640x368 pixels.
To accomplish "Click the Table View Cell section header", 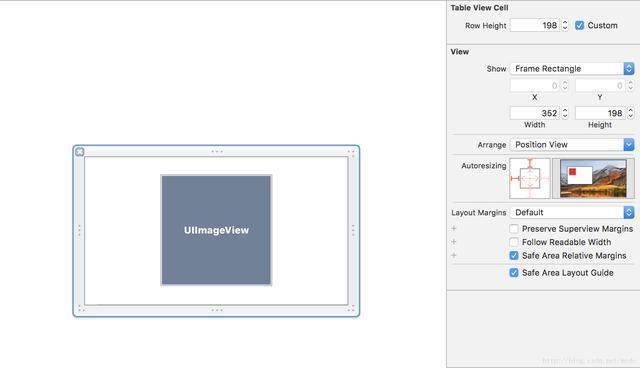I will [x=480, y=8].
